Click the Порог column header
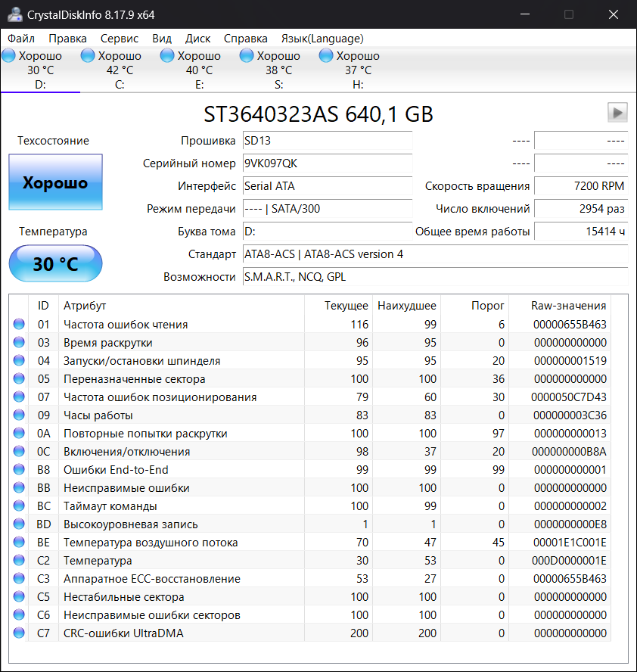 [474, 306]
